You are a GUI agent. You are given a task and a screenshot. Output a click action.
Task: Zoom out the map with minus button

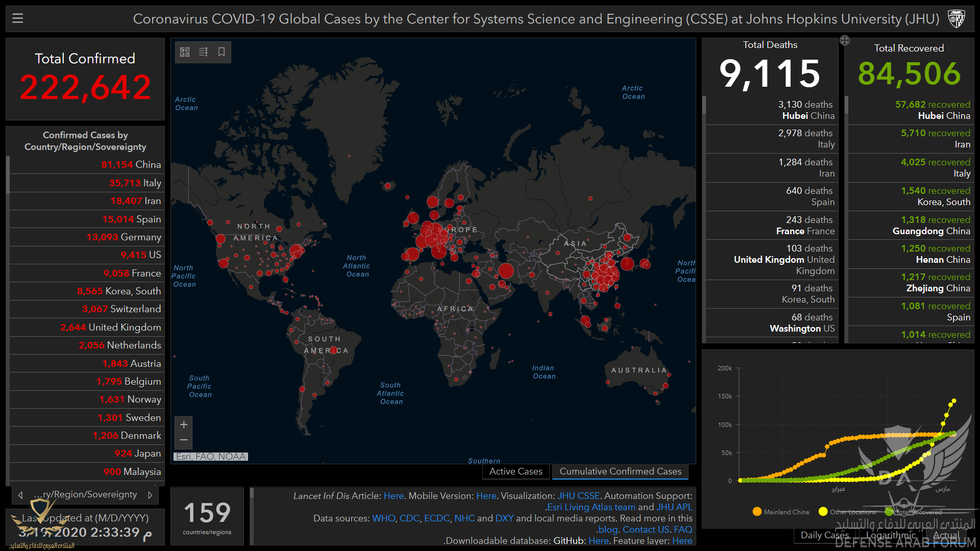coord(184,440)
